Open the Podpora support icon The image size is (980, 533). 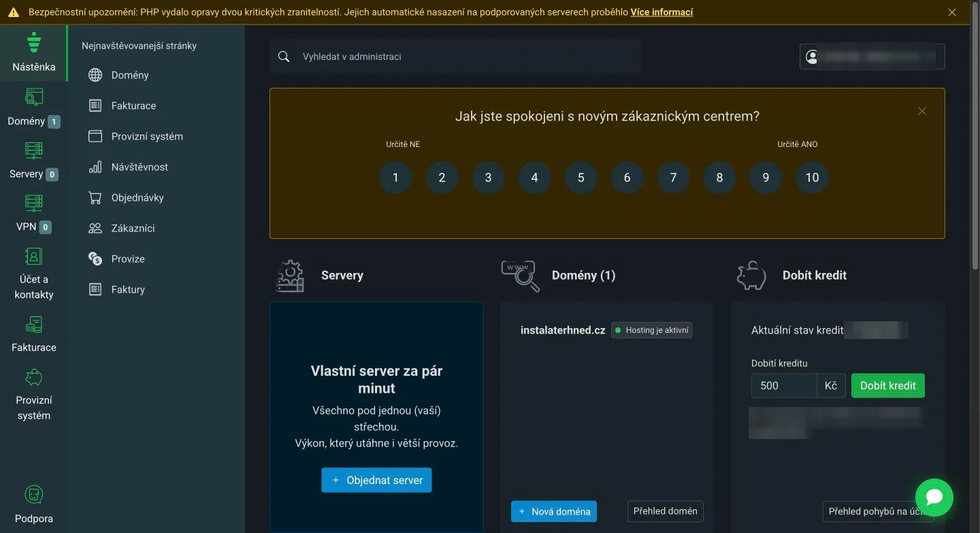[33, 494]
